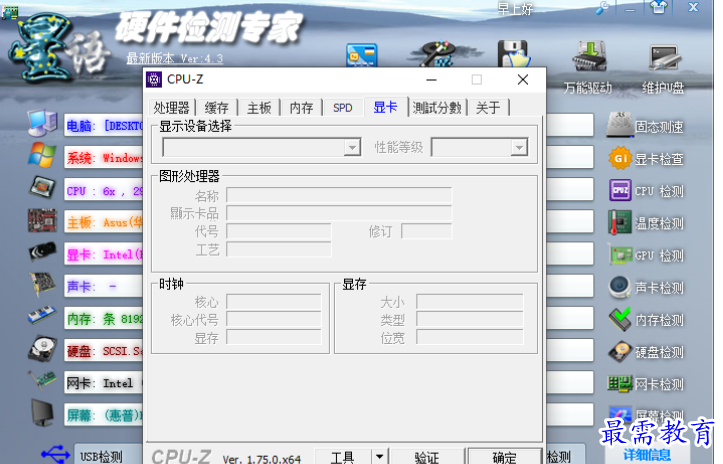The image size is (723, 464).
Task: Click the 最新版本 Ver:4.3 link
Action: [x=175, y=59]
